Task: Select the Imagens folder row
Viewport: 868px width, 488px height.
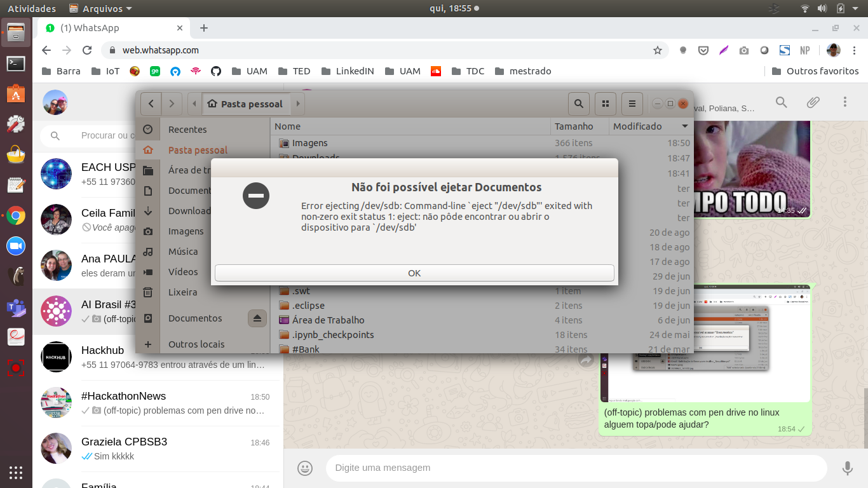Action: point(483,144)
